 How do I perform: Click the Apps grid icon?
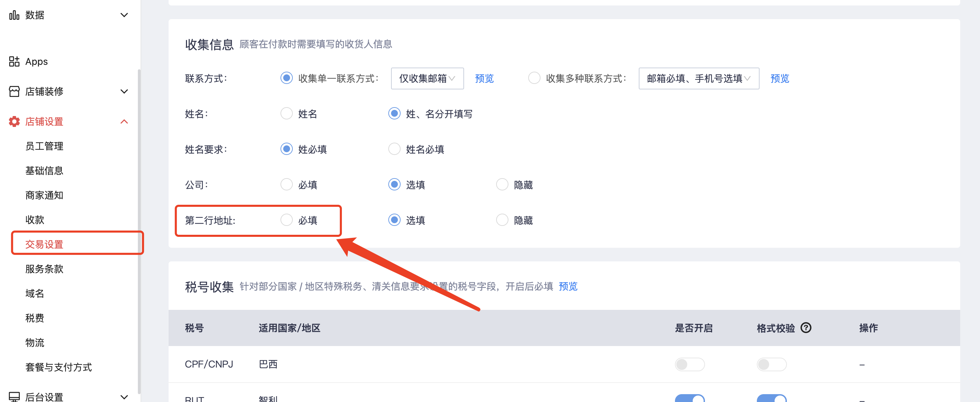pyautogui.click(x=14, y=62)
